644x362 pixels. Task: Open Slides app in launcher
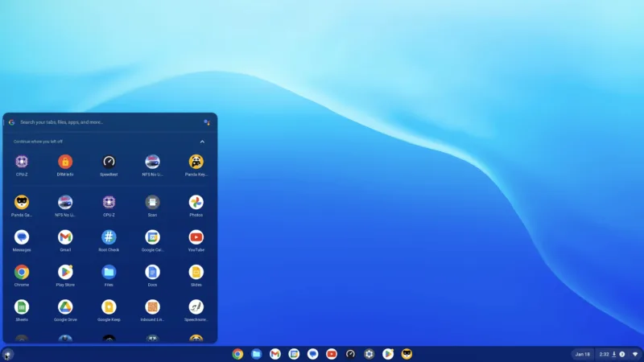click(x=196, y=272)
